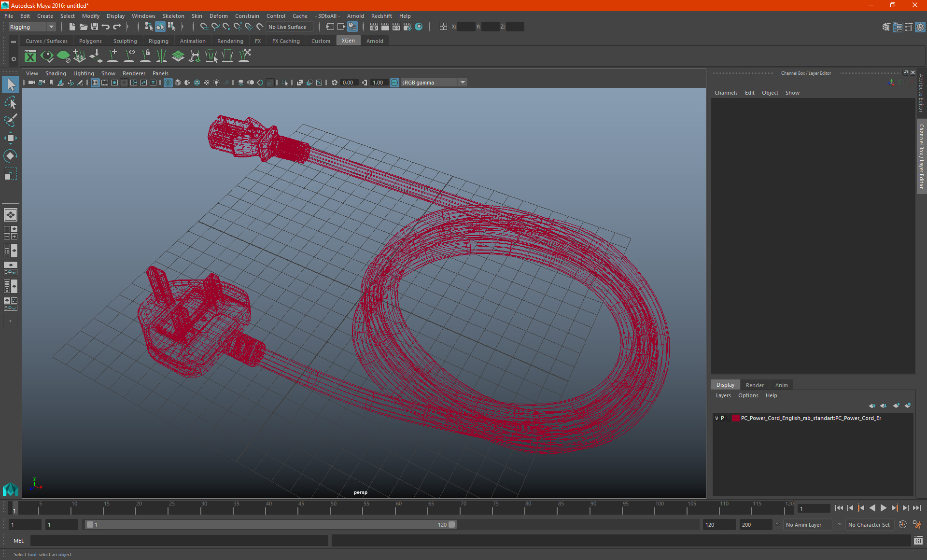Open XGen window shelf icon
Image resolution: width=927 pixels, height=560 pixels.
pos(30,56)
